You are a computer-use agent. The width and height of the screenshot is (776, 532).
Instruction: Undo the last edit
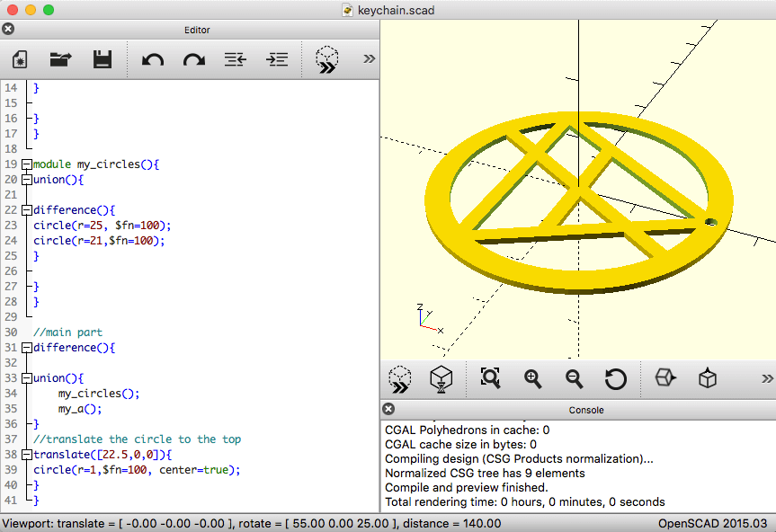153,60
